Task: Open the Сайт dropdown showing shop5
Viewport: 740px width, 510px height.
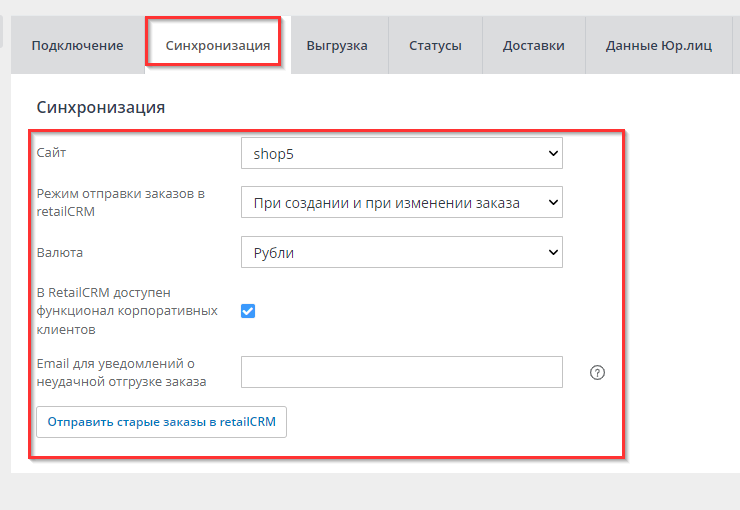Action: click(x=401, y=154)
